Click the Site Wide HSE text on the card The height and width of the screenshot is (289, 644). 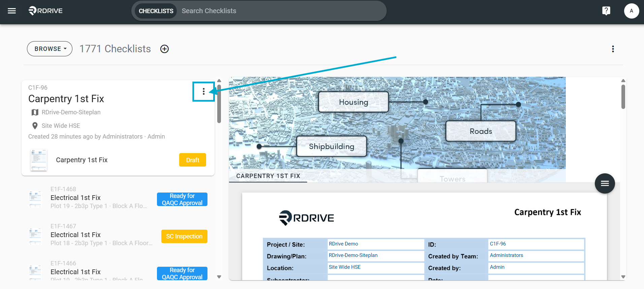61,126
